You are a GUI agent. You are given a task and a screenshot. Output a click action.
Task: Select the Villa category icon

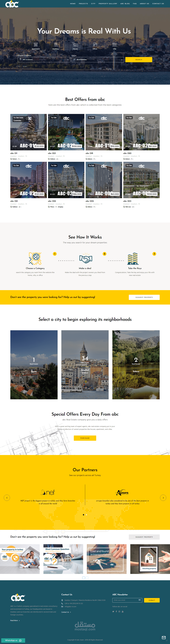click(x=114, y=44)
